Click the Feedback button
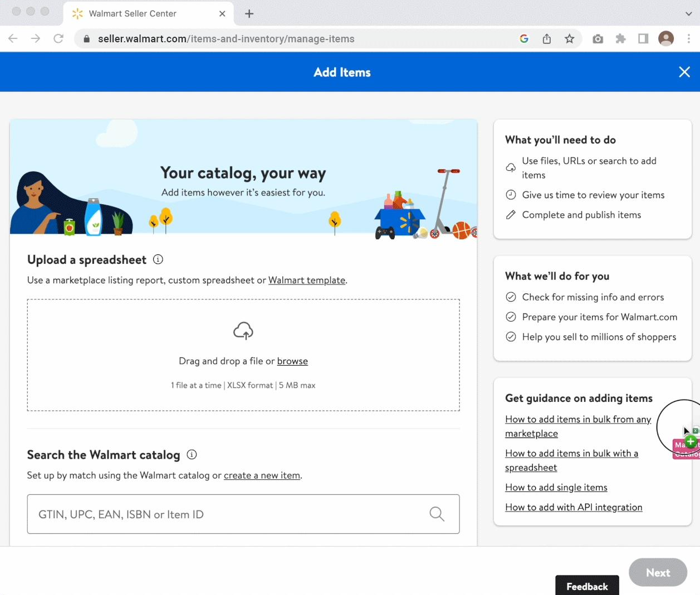The height and width of the screenshot is (595, 700). pyautogui.click(x=587, y=586)
